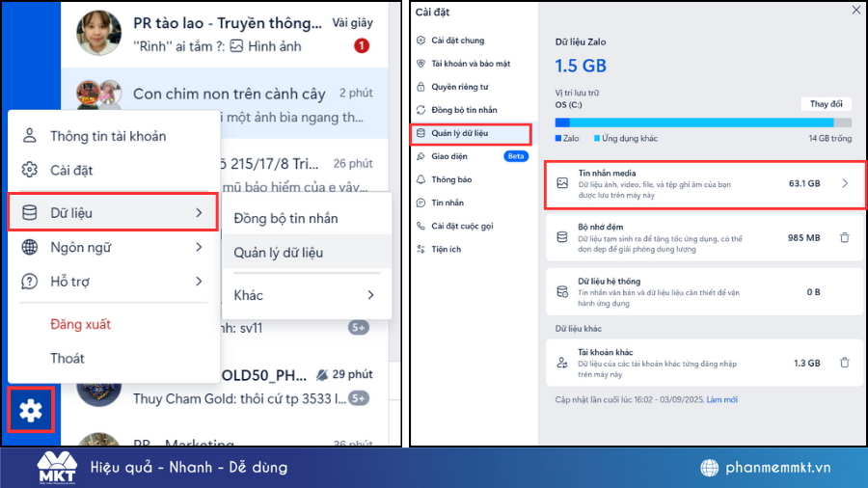
Task: Click the Làm mới refresh link
Action: 721,399
